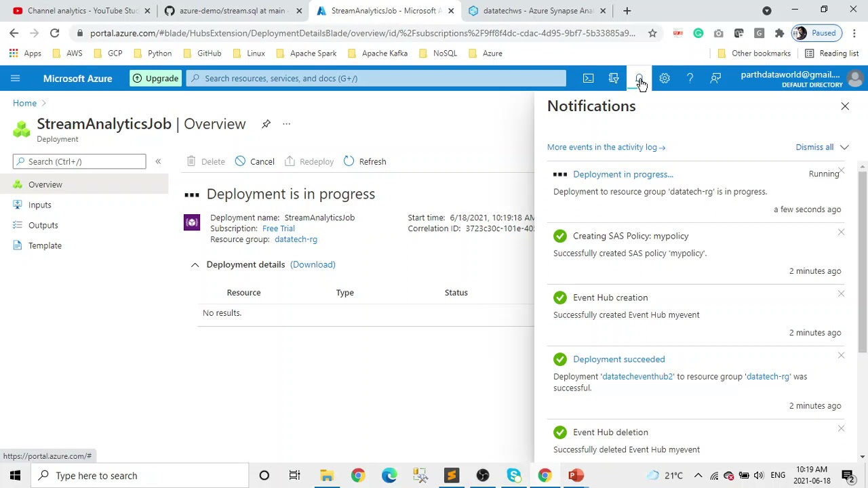This screenshot has width=868, height=488.
Task: Open Task View on the taskbar
Action: coord(294,476)
